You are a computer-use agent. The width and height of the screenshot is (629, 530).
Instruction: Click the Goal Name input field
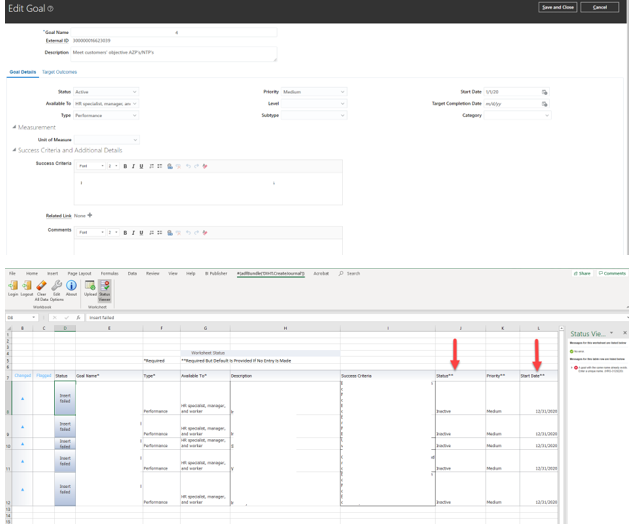174,32
